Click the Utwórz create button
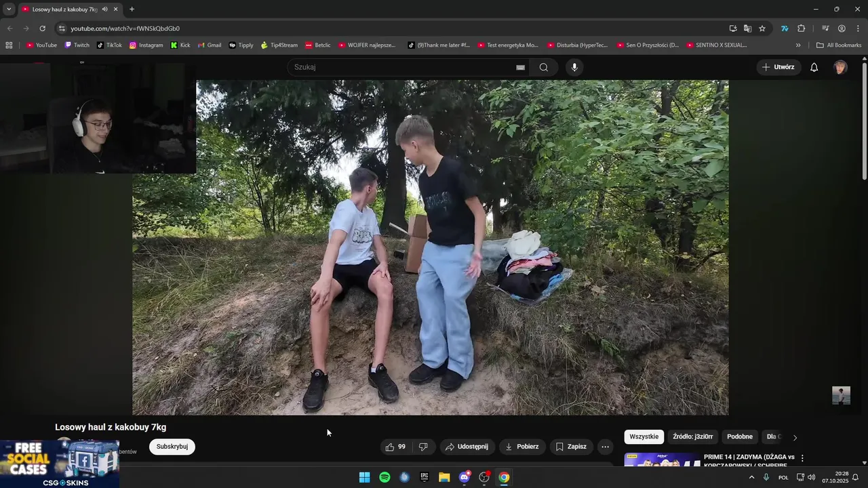Image resolution: width=868 pixels, height=488 pixels. (778, 67)
